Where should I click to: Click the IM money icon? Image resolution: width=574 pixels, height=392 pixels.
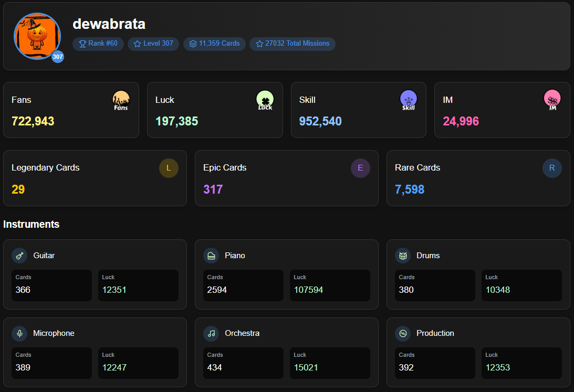click(x=552, y=100)
